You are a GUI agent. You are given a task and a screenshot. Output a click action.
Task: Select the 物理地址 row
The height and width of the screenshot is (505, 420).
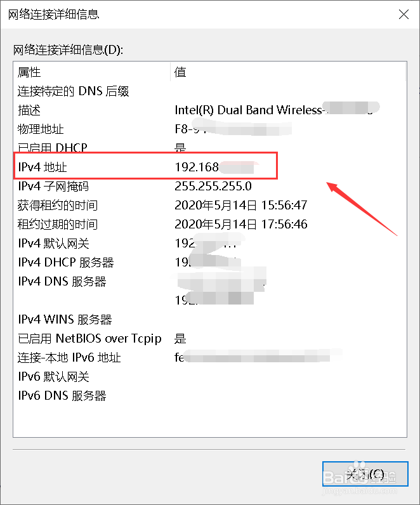point(209,129)
